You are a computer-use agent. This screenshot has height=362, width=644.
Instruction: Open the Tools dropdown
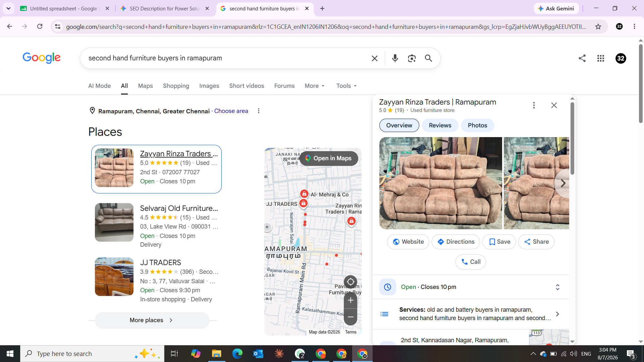point(346,86)
